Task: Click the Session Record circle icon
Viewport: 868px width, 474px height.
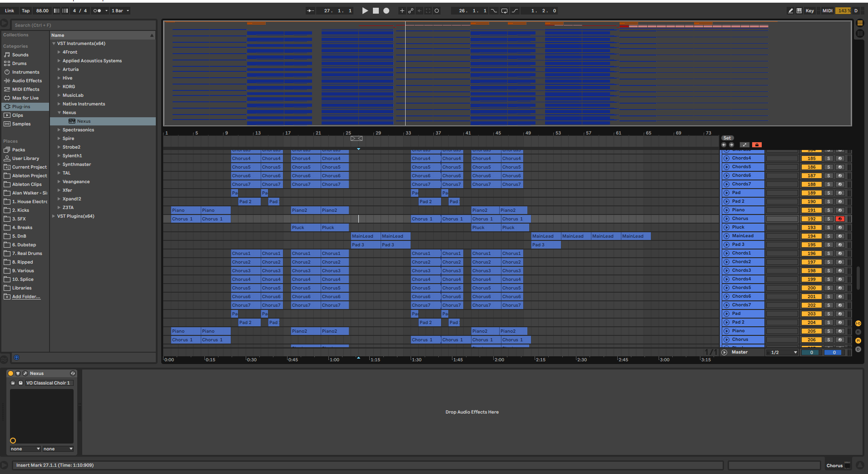Action: click(436, 10)
